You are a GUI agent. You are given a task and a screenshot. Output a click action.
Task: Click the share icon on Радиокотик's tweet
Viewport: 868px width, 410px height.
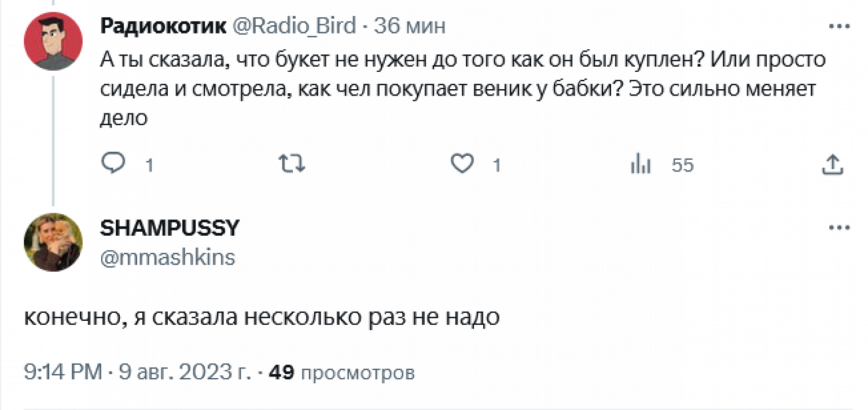coord(832,165)
